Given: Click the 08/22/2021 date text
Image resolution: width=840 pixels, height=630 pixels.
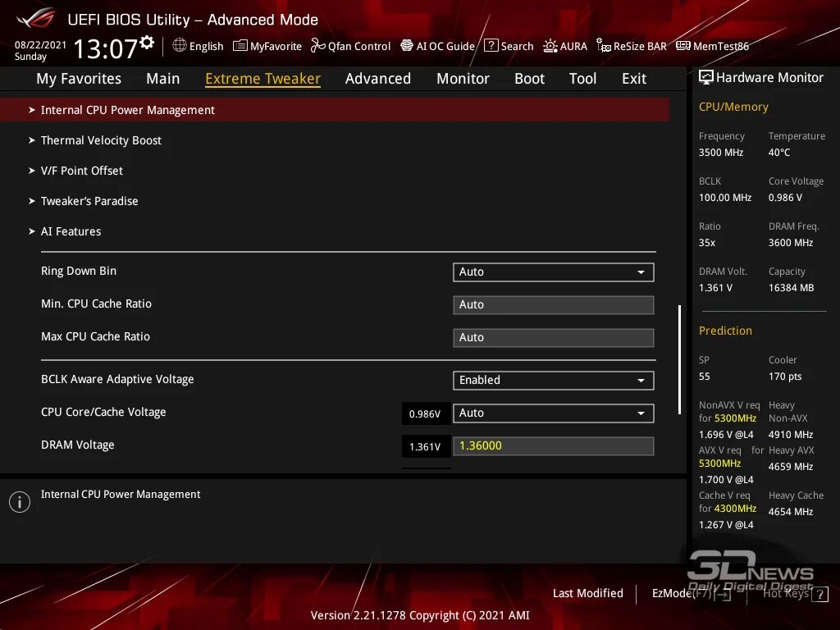Looking at the screenshot, I should 40,45.
